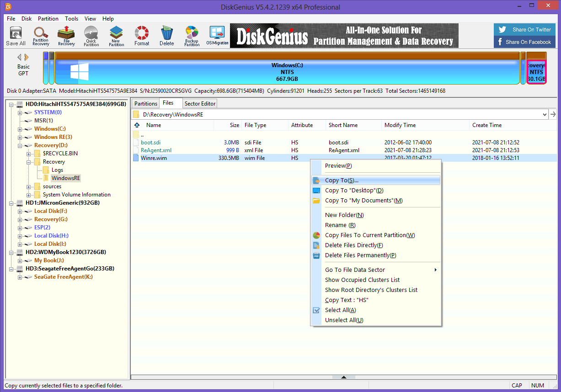Go to the previous disk with the left arrow
The width and height of the screenshot is (561, 392).
[20, 57]
